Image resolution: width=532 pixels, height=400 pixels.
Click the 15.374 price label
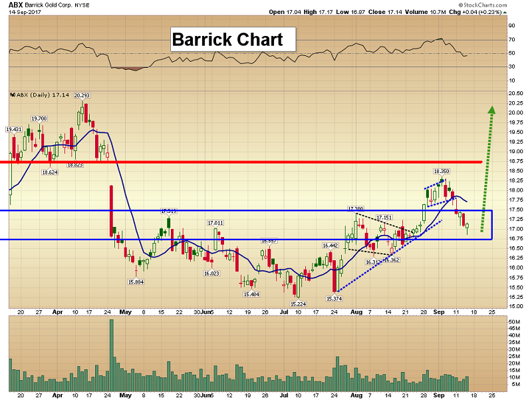pyautogui.click(x=334, y=299)
